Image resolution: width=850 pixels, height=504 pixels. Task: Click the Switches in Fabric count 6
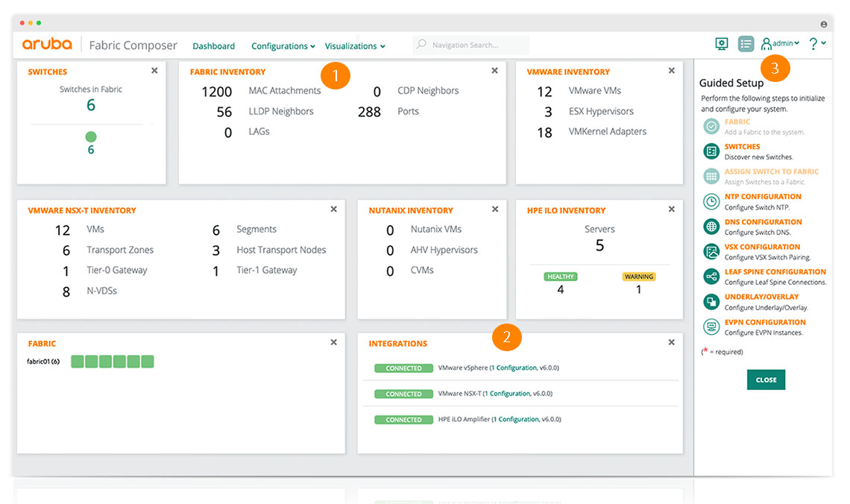click(x=91, y=105)
